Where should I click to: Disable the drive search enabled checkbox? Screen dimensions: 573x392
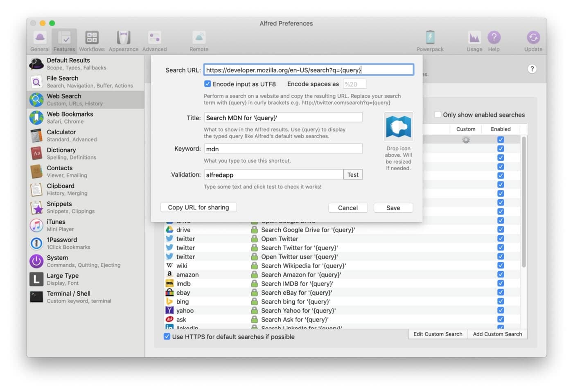click(501, 230)
